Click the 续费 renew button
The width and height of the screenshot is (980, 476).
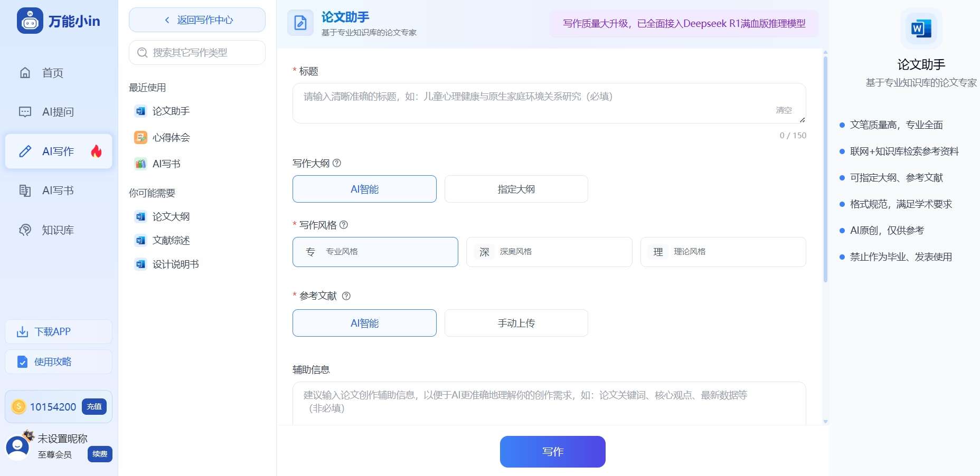[100, 454]
